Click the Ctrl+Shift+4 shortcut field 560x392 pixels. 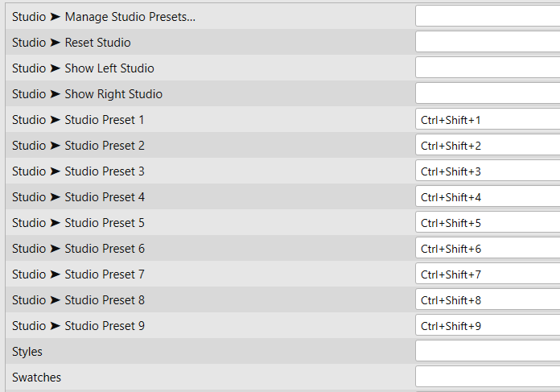tap(488, 197)
